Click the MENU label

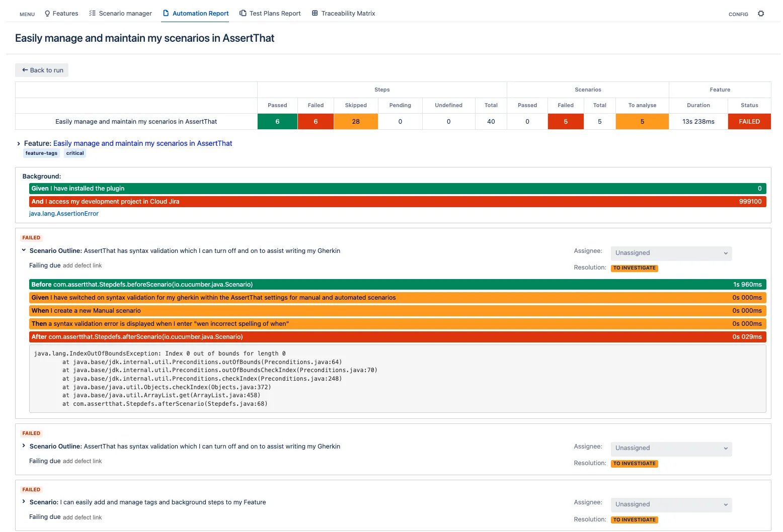27,14
